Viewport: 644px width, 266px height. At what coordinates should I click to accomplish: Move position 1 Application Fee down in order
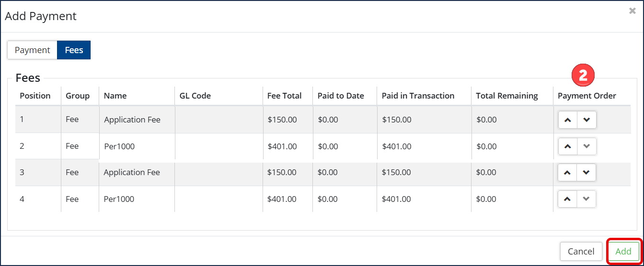coord(587,120)
